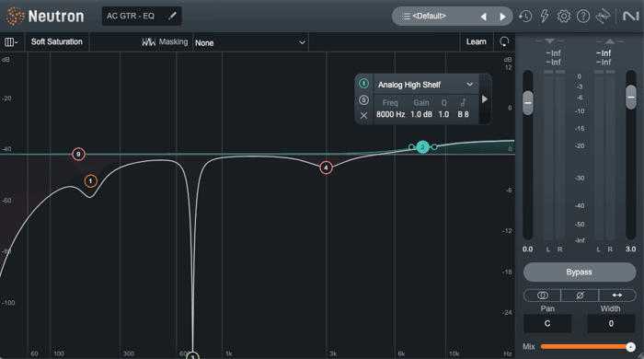Click the crossed-out speaker icon in header
The width and height of the screenshot is (644, 359).
click(x=603, y=16)
